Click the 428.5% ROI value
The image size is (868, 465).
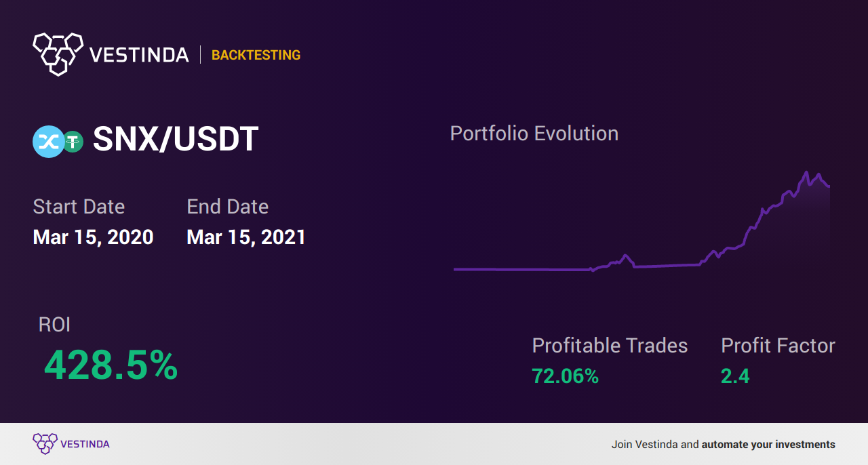tap(111, 365)
